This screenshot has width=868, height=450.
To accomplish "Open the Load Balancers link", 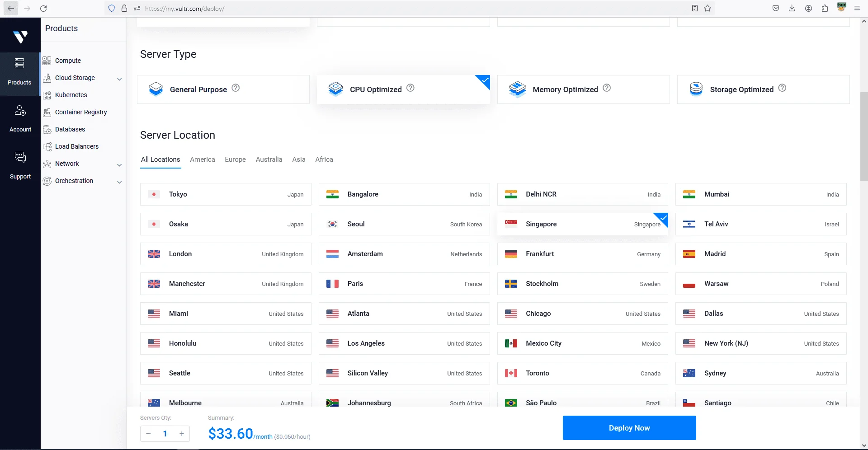I will (77, 146).
